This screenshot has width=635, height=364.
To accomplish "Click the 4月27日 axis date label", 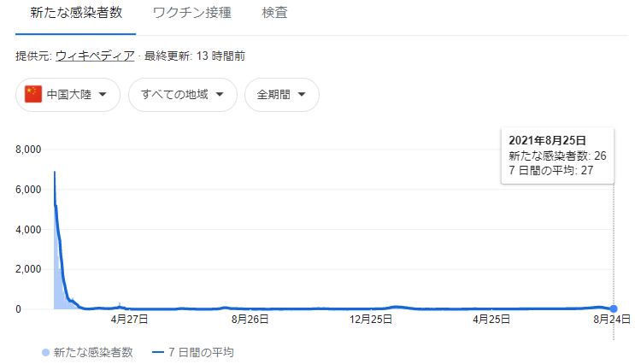I will click(130, 320).
